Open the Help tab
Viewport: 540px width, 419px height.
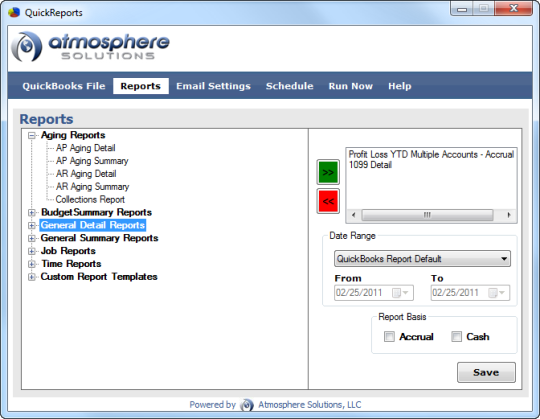point(399,86)
